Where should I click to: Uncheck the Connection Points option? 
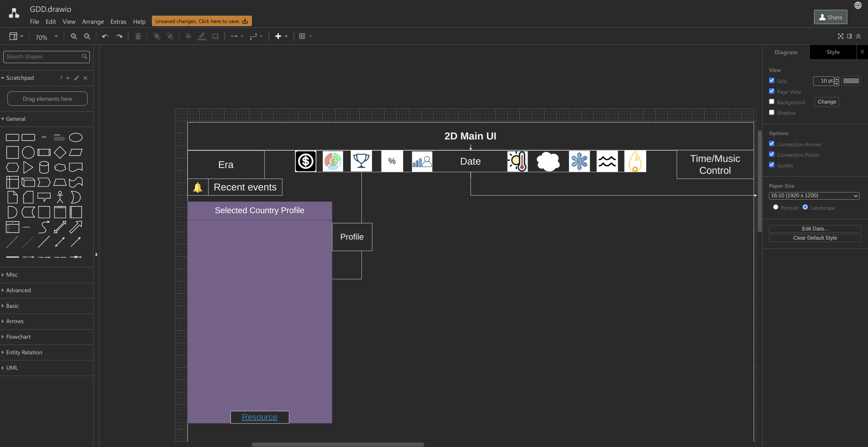point(772,154)
